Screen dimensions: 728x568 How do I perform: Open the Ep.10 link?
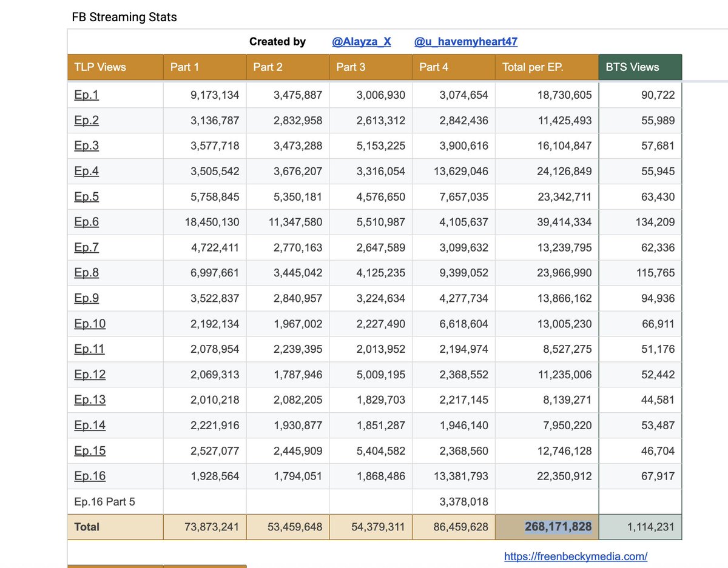click(x=90, y=324)
